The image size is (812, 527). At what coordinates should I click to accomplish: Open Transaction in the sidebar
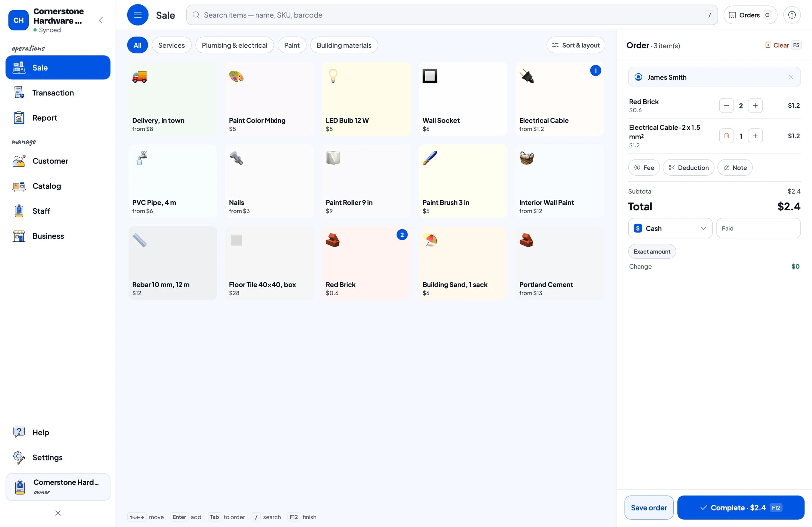(x=58, y=93)
